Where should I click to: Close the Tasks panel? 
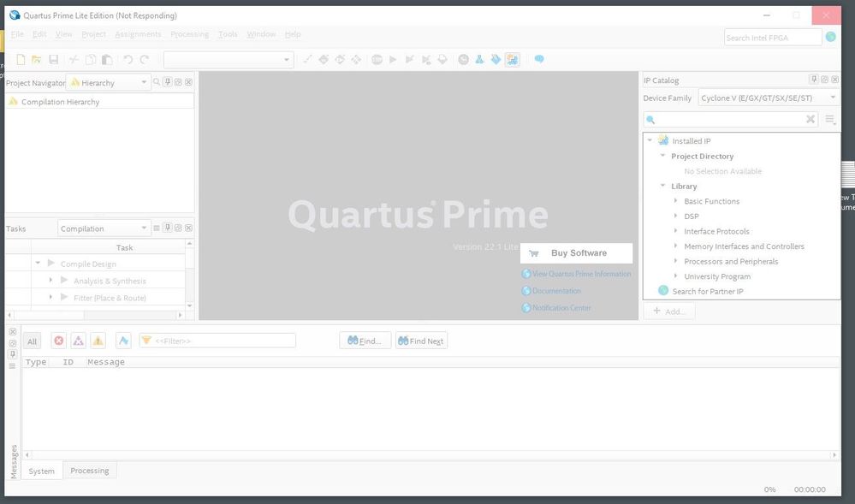click(188, 228)
